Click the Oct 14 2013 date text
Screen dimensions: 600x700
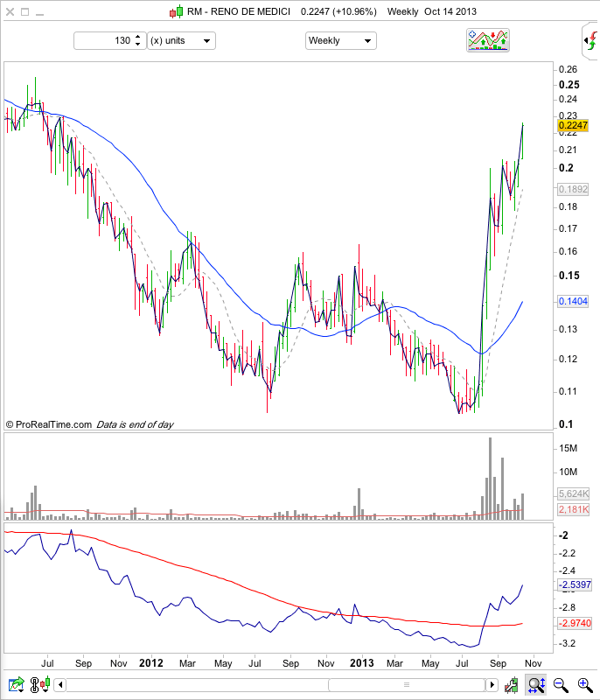[x=450, y=11]
